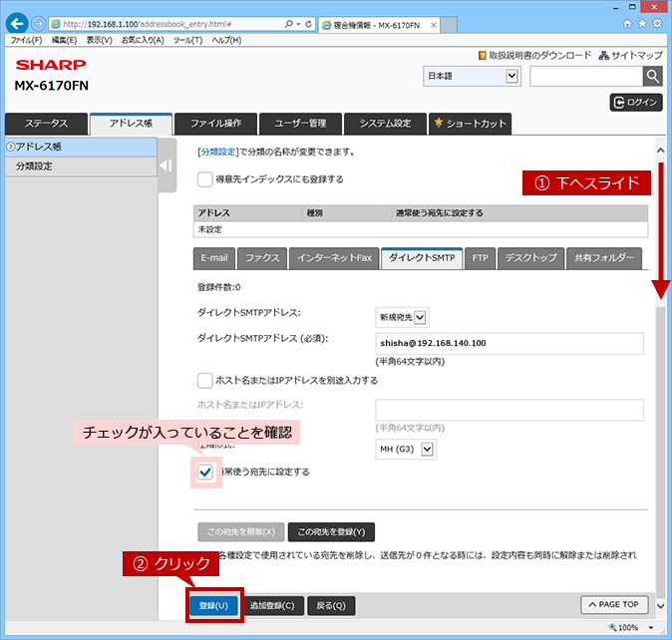Select アドレス帳 in the left sidebar
Viewport: 672px width, 640px height.
point(81,147)
